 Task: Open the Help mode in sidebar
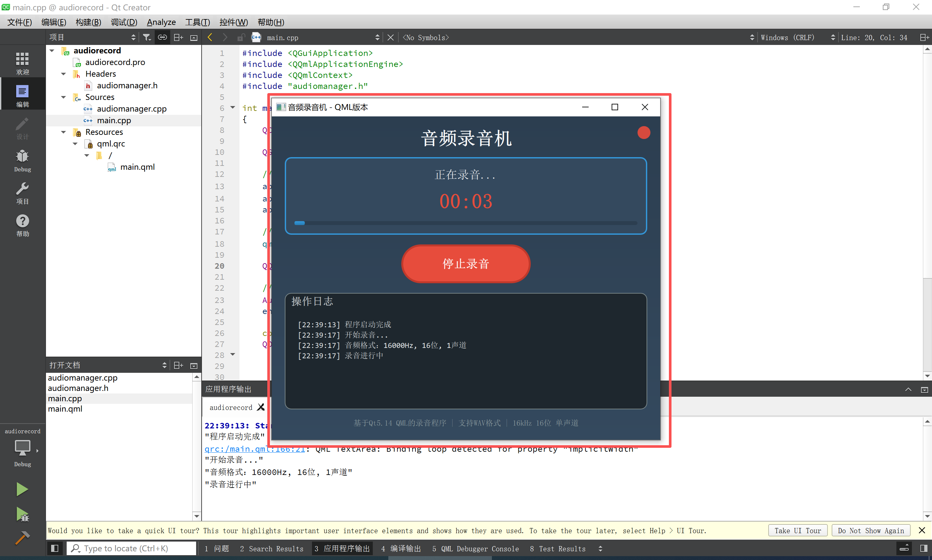(22, 225)
